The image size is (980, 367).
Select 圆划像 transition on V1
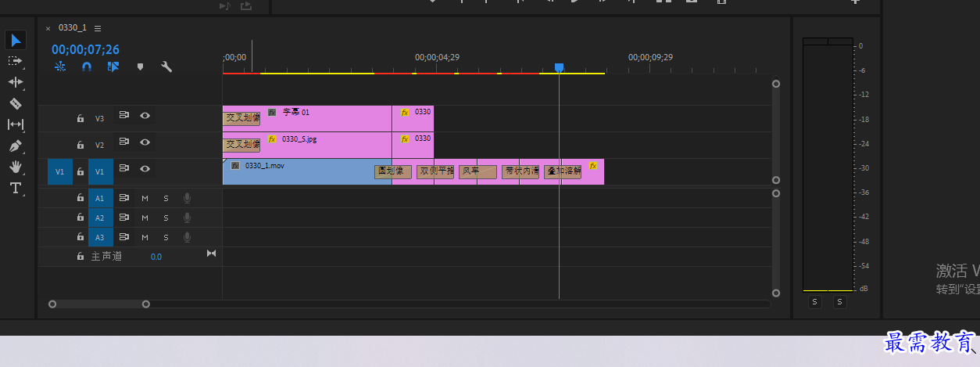click(x=393, y=171)
